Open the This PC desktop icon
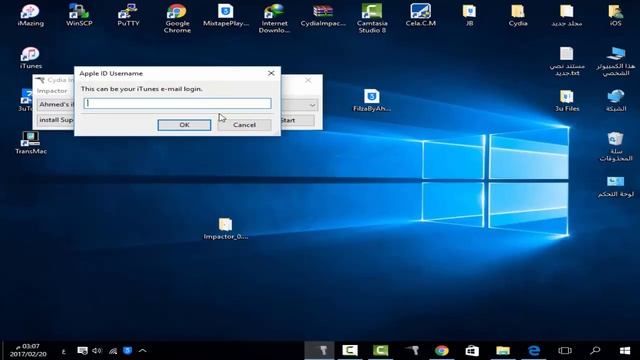 (x=616, y=61)
